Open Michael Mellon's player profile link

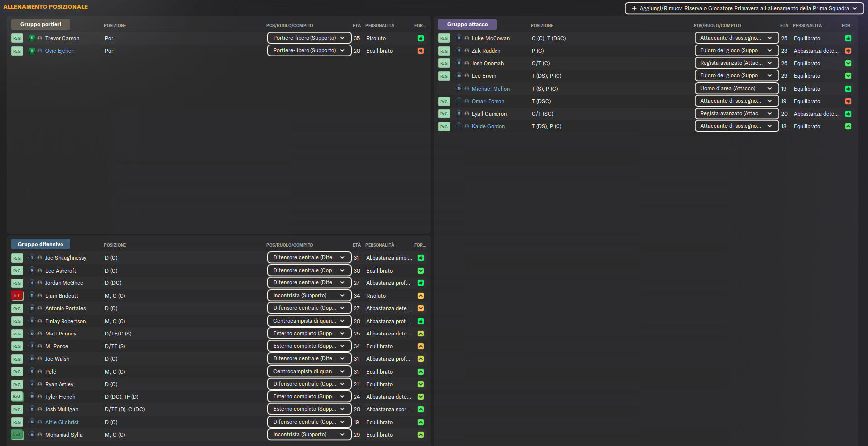[x=491, y=89]
